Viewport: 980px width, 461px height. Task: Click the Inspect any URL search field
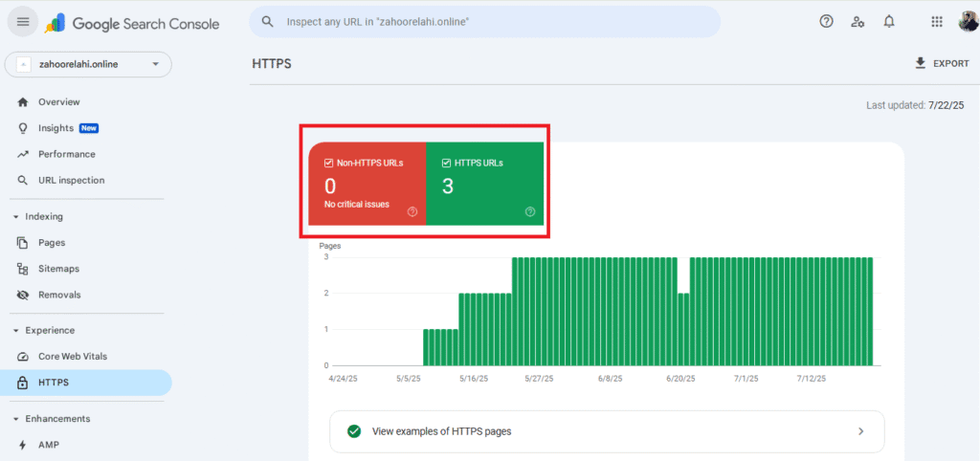484,22
